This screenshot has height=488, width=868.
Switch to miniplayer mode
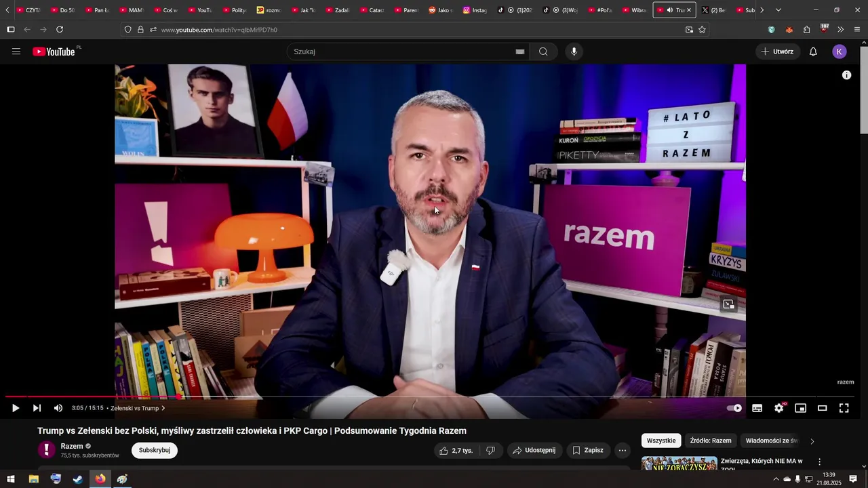click(801, 408)
